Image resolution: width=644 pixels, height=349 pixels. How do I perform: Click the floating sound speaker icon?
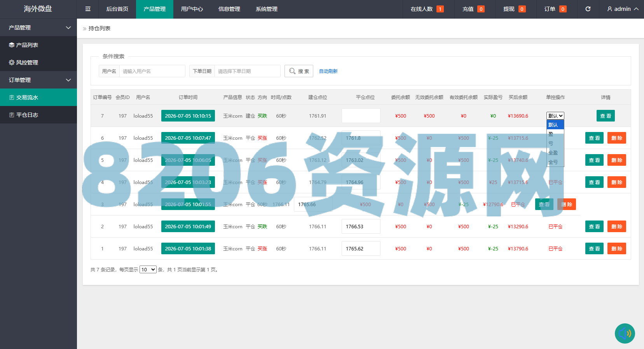[x=625, y=333]
